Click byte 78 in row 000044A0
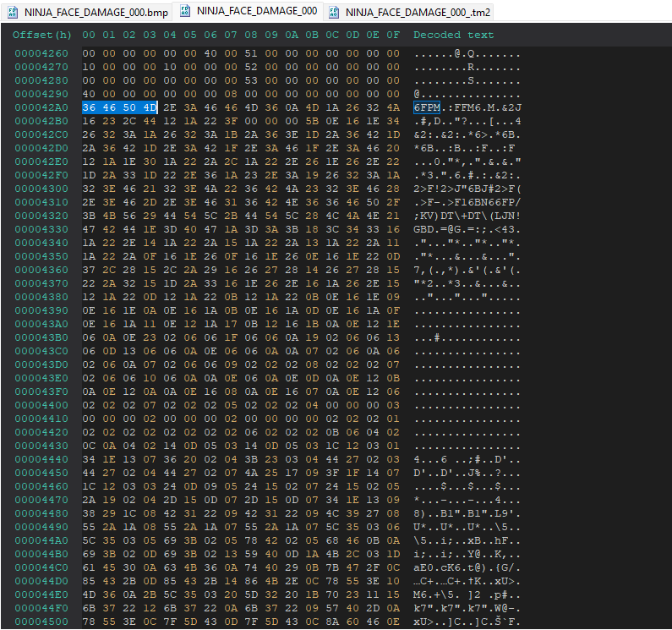 (x=251, y=540)
